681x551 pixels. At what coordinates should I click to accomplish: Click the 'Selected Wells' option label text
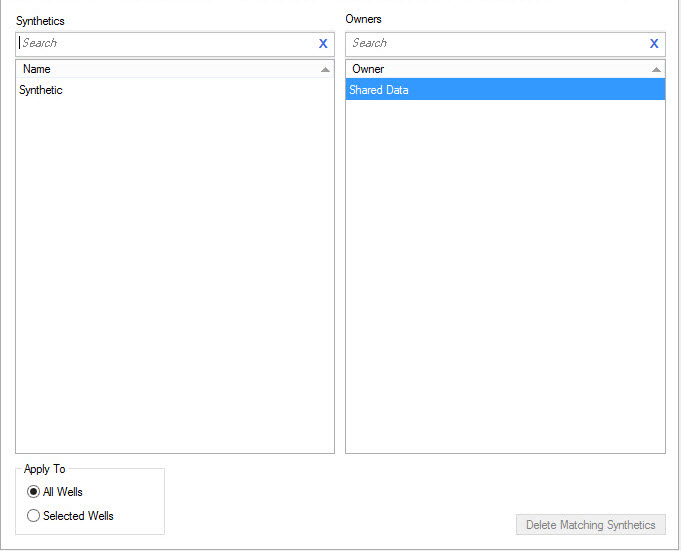pos(78,516)
